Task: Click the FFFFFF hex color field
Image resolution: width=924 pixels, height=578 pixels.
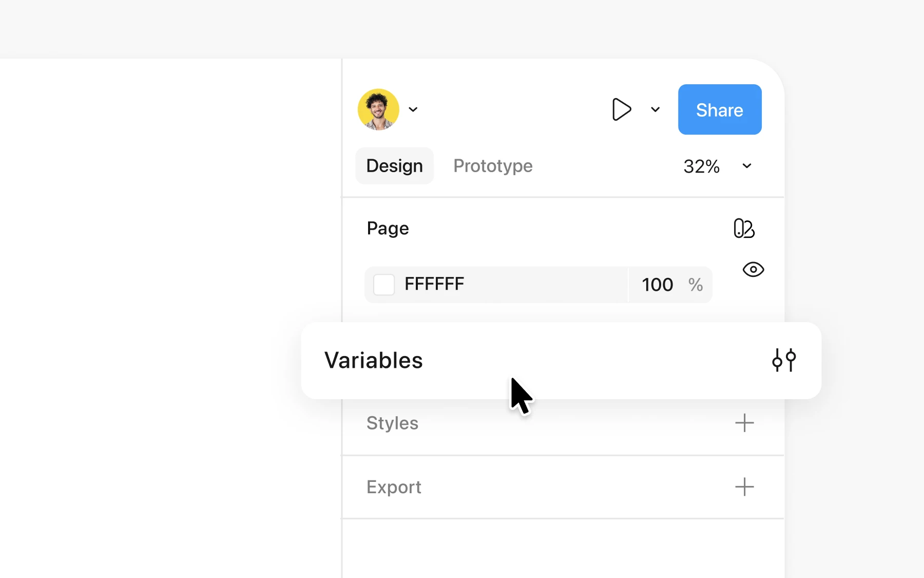Action: click(x=496, y=285)
